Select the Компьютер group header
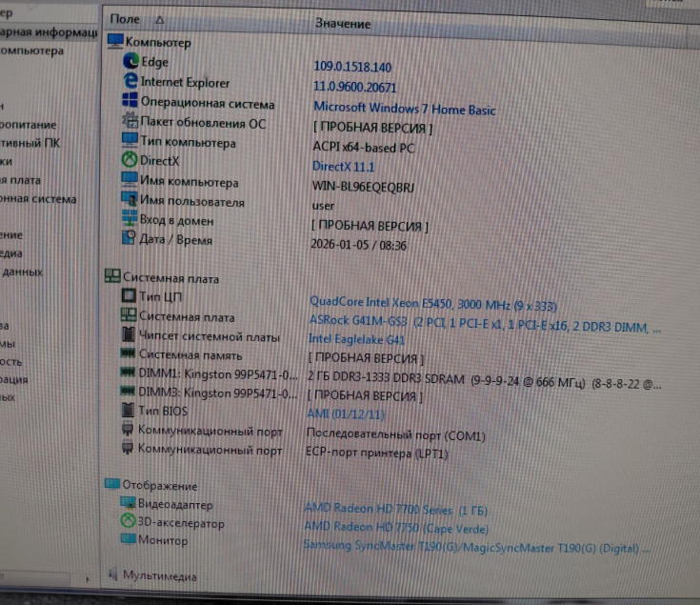 click(157, 42)
